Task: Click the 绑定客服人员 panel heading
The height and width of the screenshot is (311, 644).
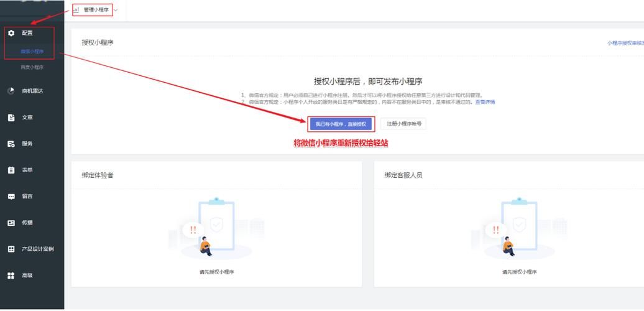Action: click(x=403, y=175)
